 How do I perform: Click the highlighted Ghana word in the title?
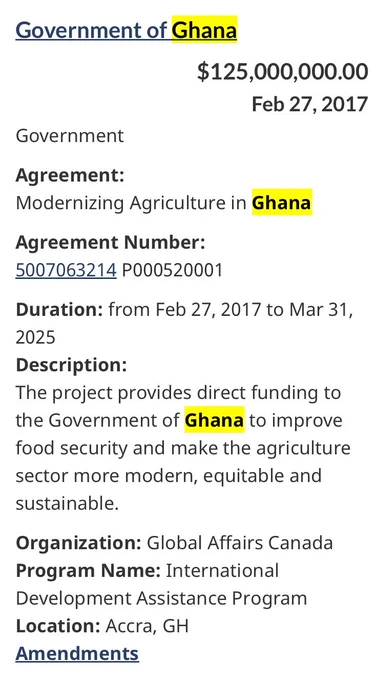(x=204, y=30)
